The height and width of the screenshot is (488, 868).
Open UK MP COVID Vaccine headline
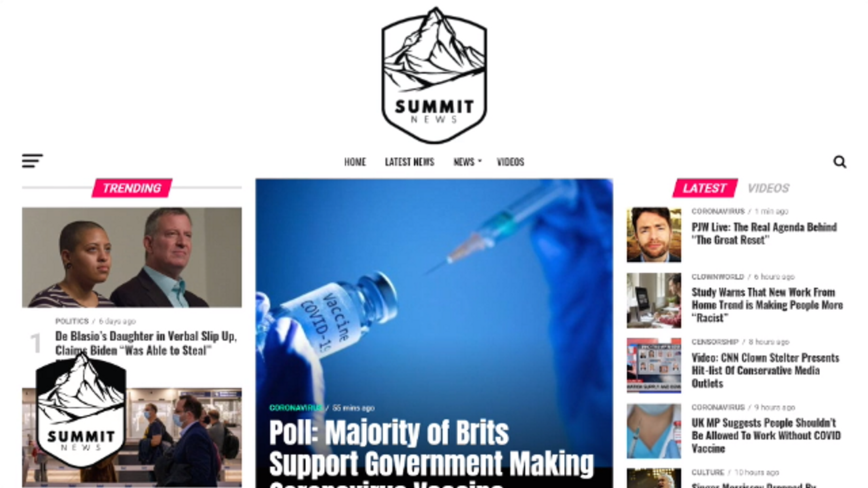pos(766,435)
